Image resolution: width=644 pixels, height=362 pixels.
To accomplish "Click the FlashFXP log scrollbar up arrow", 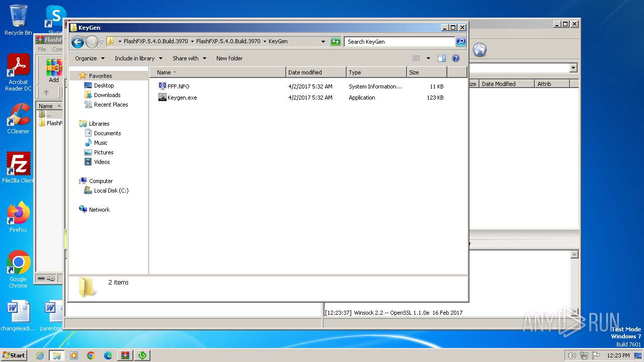I will click(575, 255).
